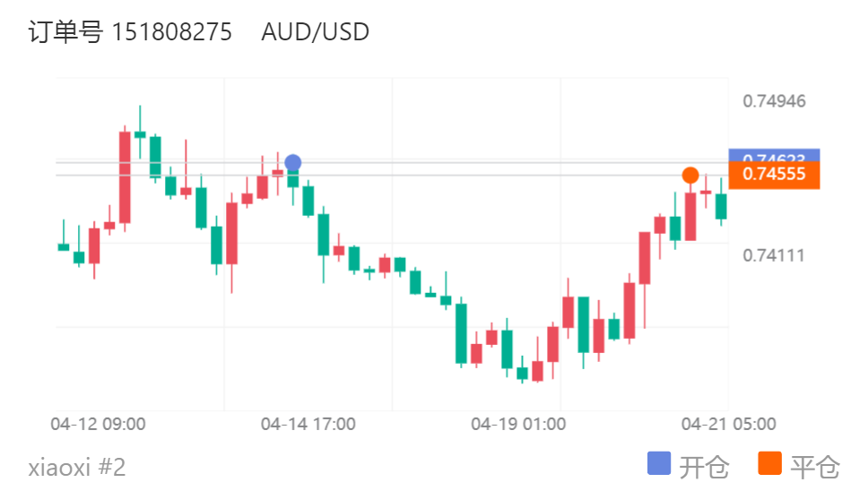Click the last green candlestick on the right

pyautogui.click(x=721, y=206)
